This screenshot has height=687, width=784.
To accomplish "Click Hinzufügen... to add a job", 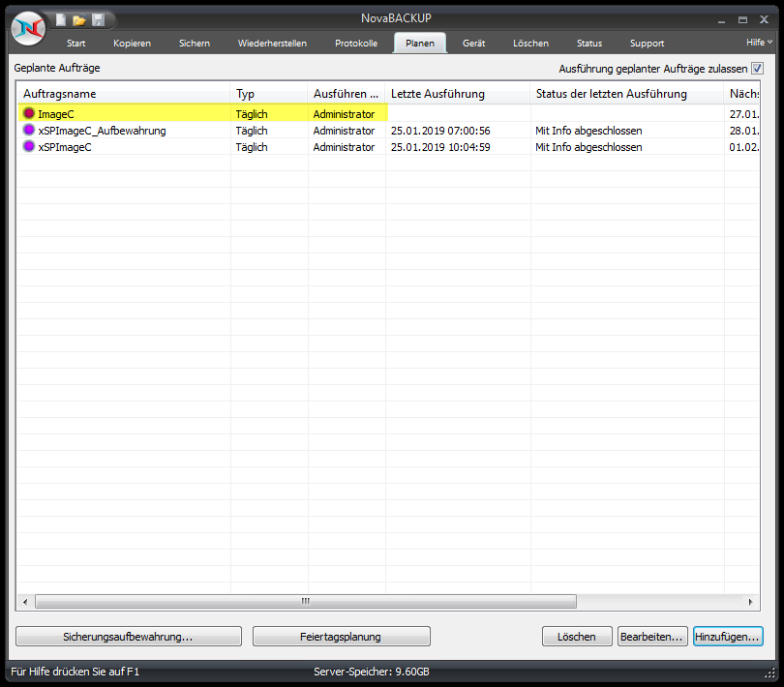I will (728, 637).
